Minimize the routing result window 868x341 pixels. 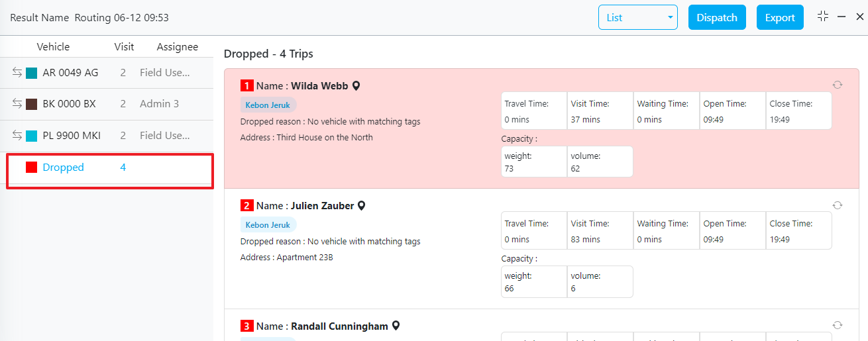pyautogui.click(x=841, y=17)
